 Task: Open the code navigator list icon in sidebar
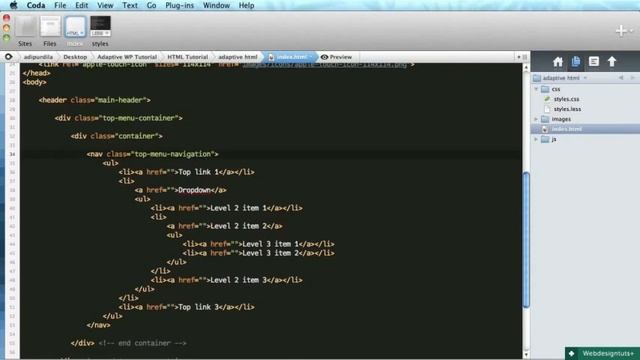[x=593, y=62]
